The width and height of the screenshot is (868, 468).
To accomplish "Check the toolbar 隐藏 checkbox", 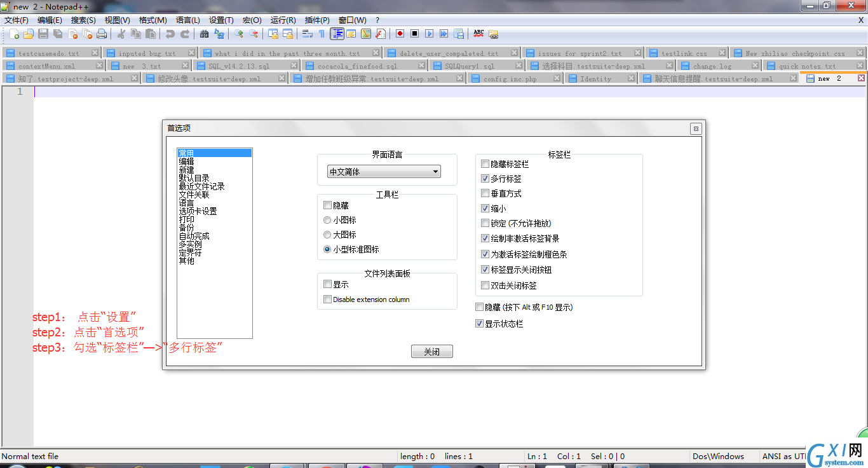I will 327,205.
